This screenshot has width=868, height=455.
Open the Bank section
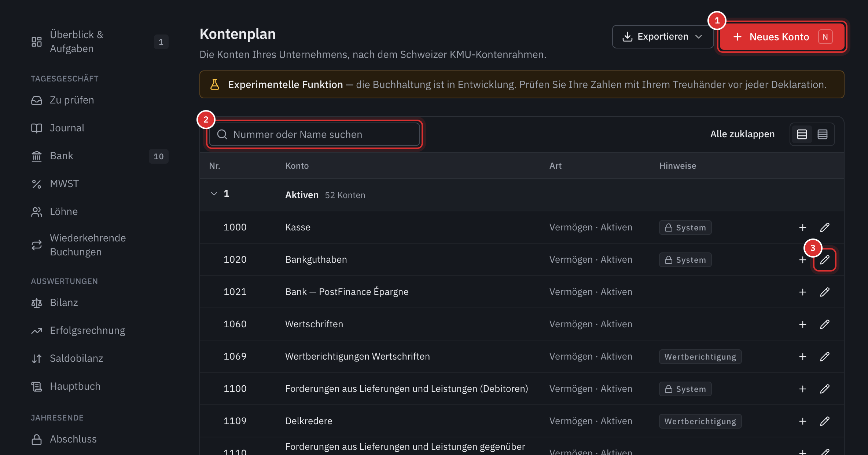tap(100, 156)
